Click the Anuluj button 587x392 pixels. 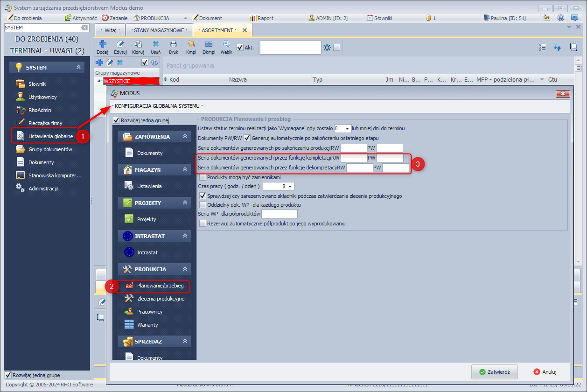(x=545, y=372)
